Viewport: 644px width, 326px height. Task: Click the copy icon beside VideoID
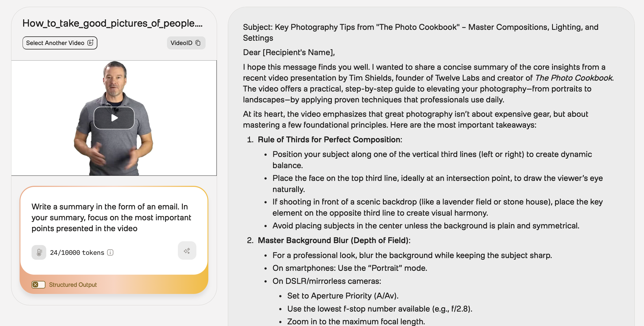point(198,43)
